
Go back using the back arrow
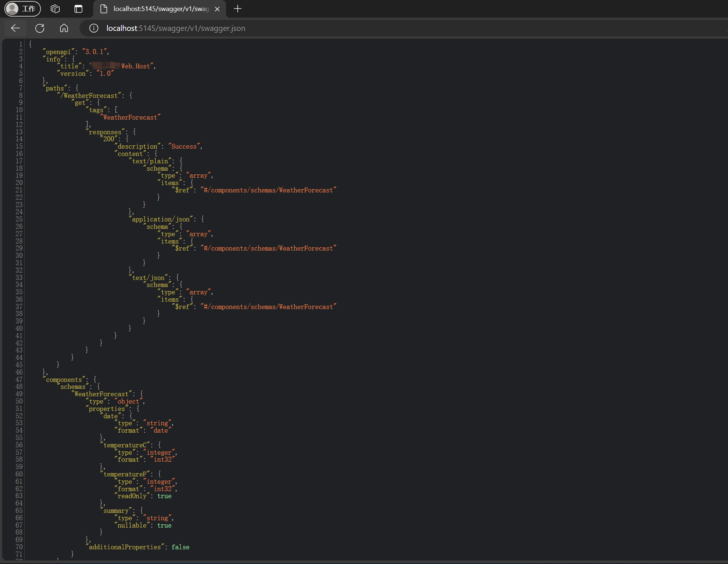click(x=15, y=28)
